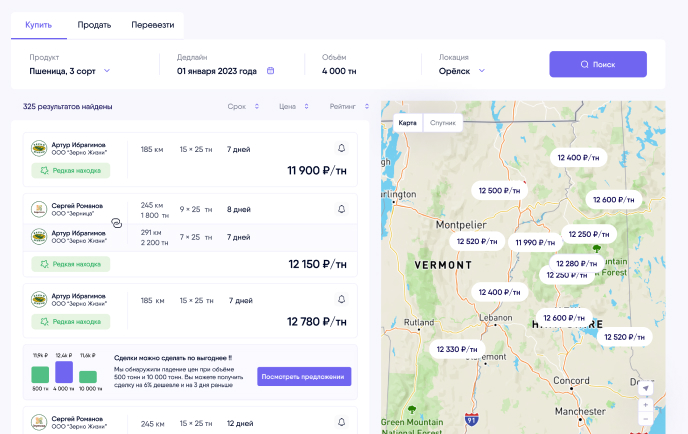Switch map to Спутник view
This screenshot has height=434, width=688.
(443, 123)
